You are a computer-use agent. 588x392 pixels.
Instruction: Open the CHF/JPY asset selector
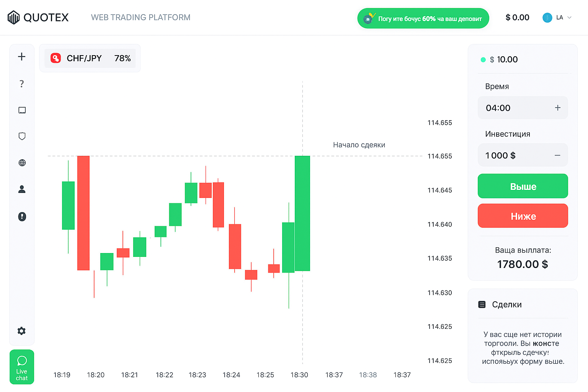(x=90, y=58)
